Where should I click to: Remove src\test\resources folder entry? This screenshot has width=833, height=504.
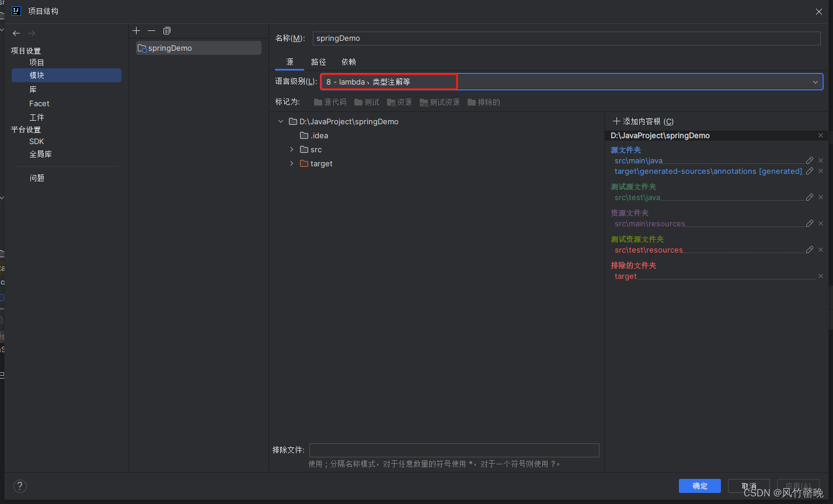point(821,250)
